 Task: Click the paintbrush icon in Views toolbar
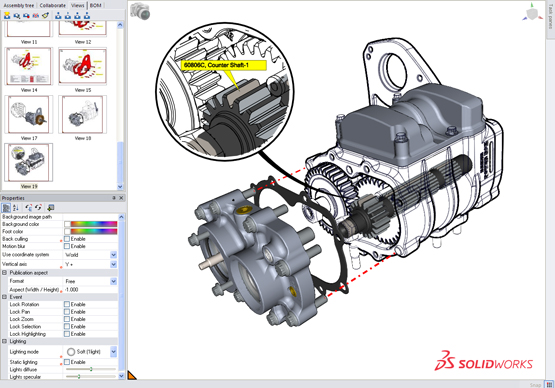45,16
